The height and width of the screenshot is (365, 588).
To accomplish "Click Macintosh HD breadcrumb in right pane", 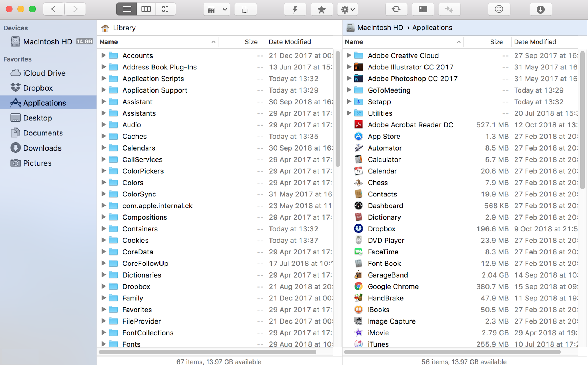I will [x=375, y=28].
